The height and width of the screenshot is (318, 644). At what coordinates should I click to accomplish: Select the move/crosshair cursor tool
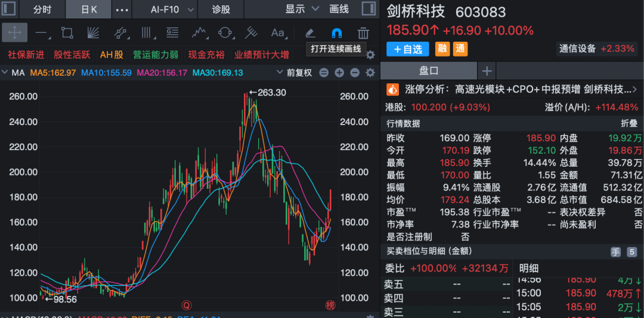tap(14, 32)
